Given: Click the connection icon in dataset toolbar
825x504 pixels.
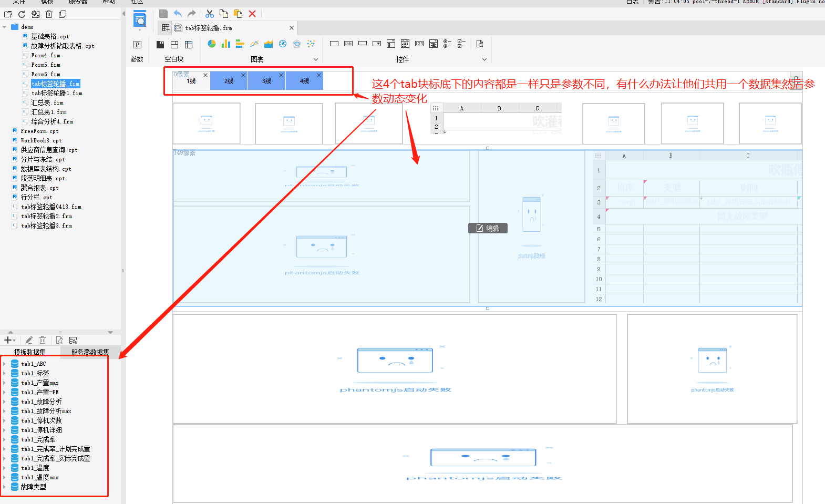Looking at the screenshot, I should tap(73, 340).
